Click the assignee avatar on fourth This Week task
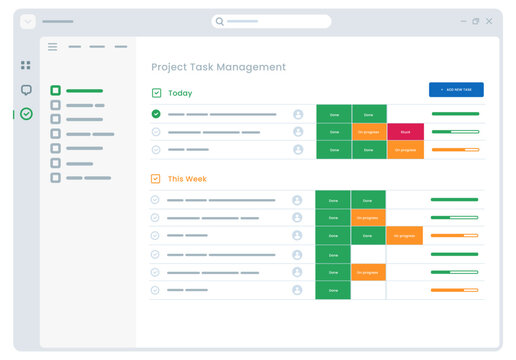516x360 pixels. pyautogui.click(x=297, y=255)
